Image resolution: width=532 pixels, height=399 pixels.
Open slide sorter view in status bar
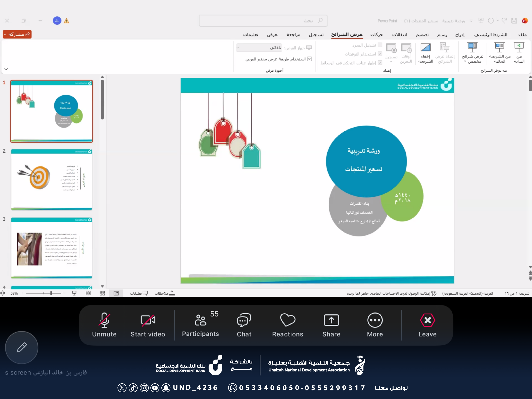[x=102, y=293]
